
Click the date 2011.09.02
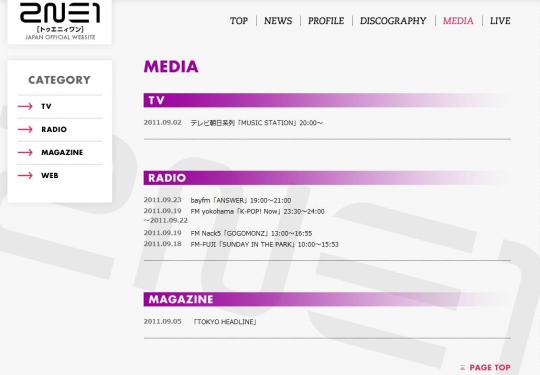point(163,123)
